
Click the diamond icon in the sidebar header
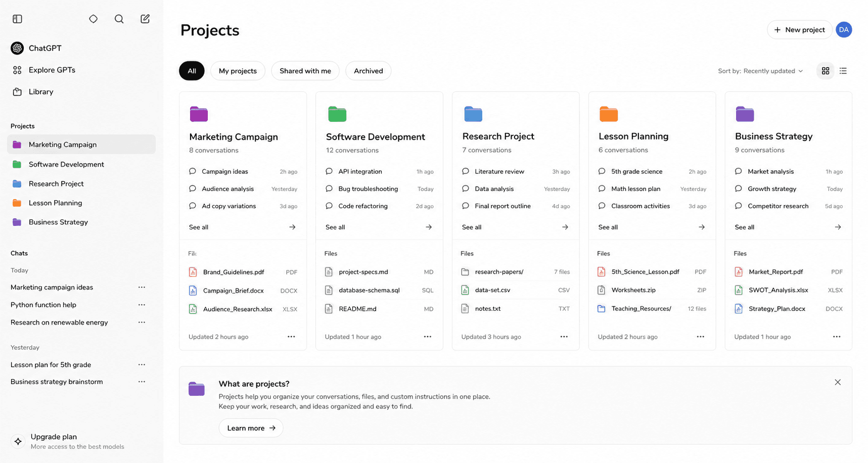[94, 19]
